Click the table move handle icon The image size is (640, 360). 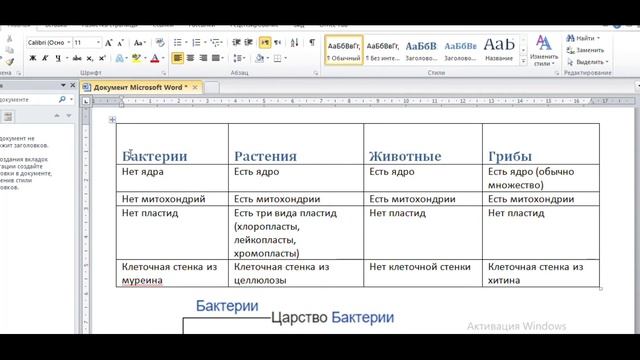pos(112,120)
